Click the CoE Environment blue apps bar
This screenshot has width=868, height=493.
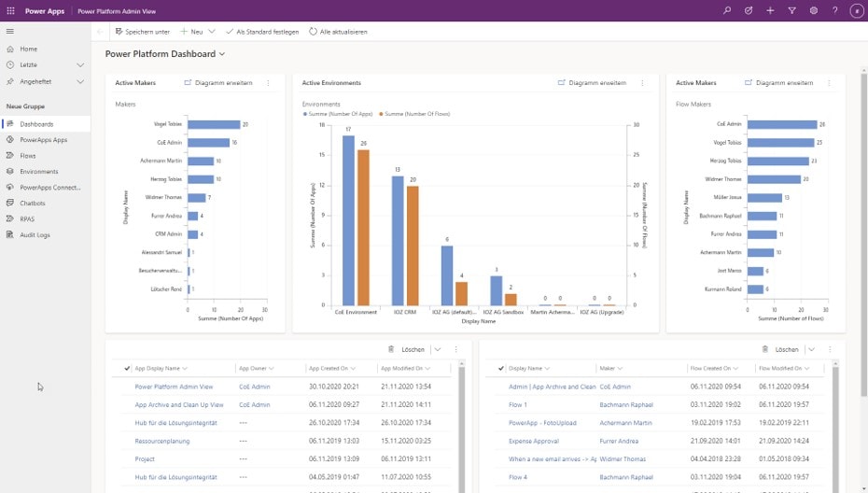(348, 220)
